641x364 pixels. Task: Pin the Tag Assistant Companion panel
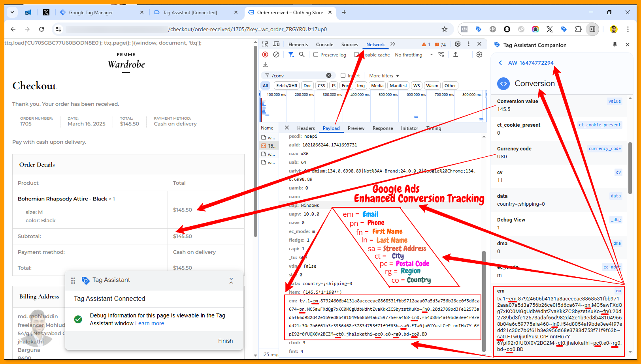(615, 45)
